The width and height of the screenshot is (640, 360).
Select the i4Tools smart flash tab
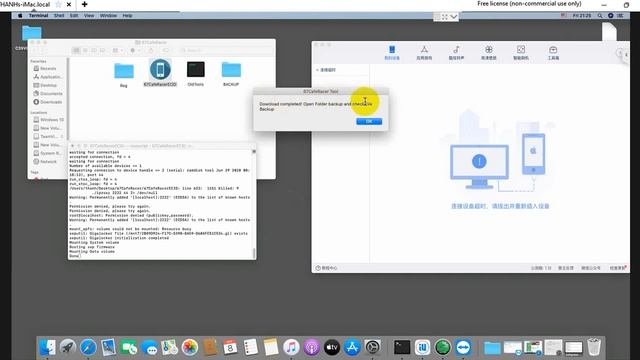521,53
